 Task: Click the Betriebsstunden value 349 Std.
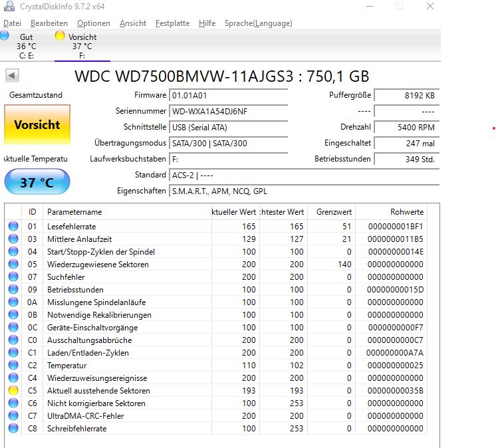click(407, 159)
